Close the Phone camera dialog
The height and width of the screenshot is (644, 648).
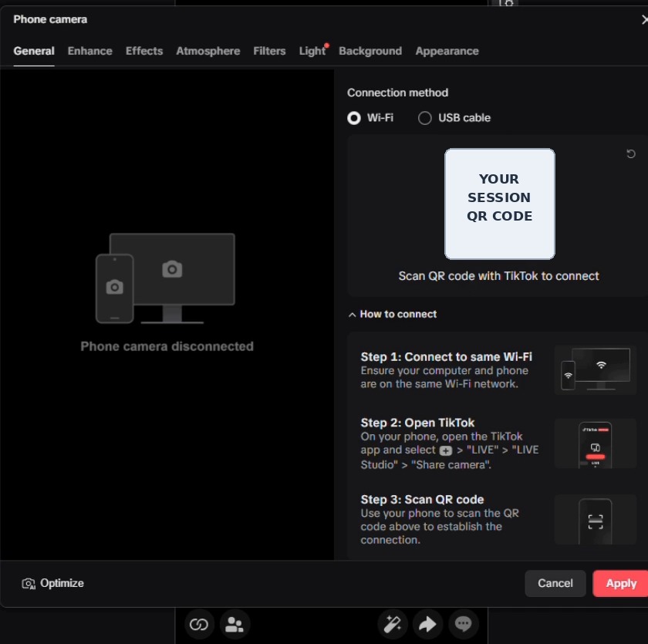(x=644, y=19)
